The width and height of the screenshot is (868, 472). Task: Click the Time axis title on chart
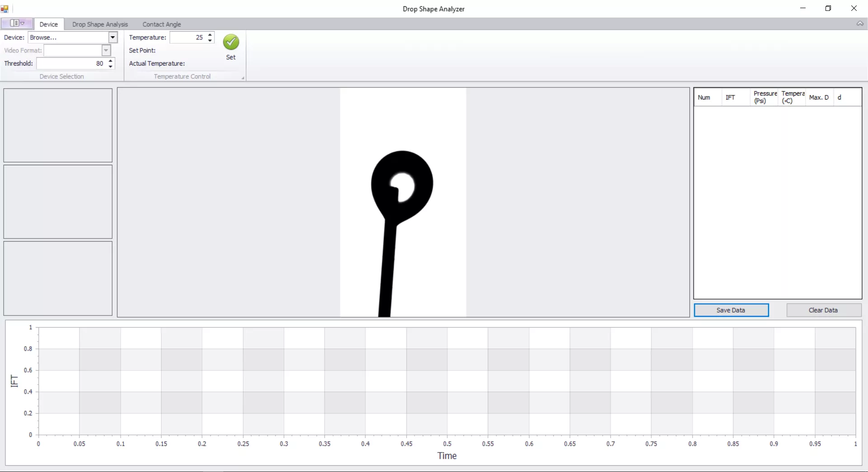(447, 456)
